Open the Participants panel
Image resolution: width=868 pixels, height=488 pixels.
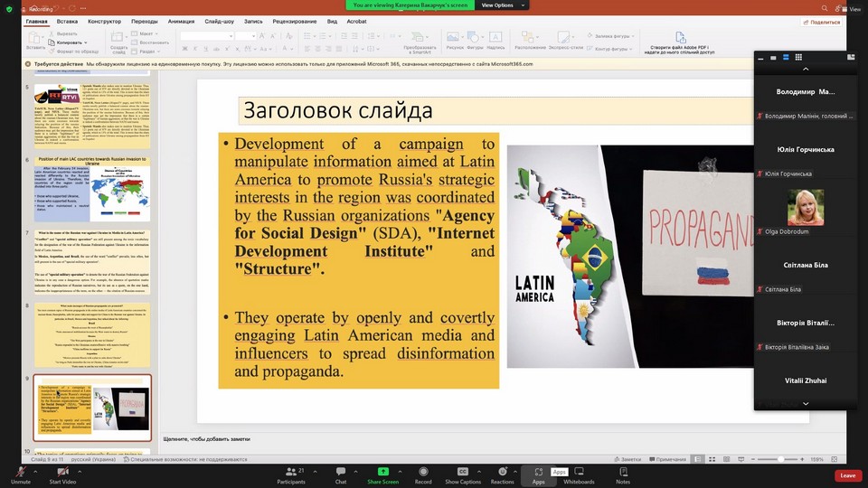(290, 472)
